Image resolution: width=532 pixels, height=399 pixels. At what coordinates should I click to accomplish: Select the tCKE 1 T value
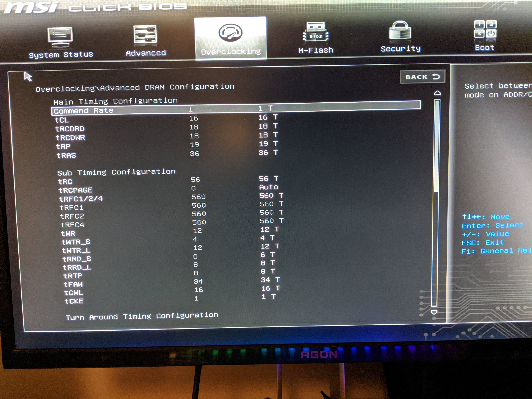268,297
